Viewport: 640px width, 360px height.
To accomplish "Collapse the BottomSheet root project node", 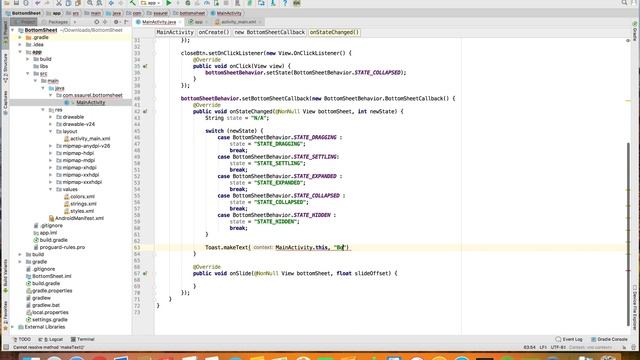I will pos(13,30).
